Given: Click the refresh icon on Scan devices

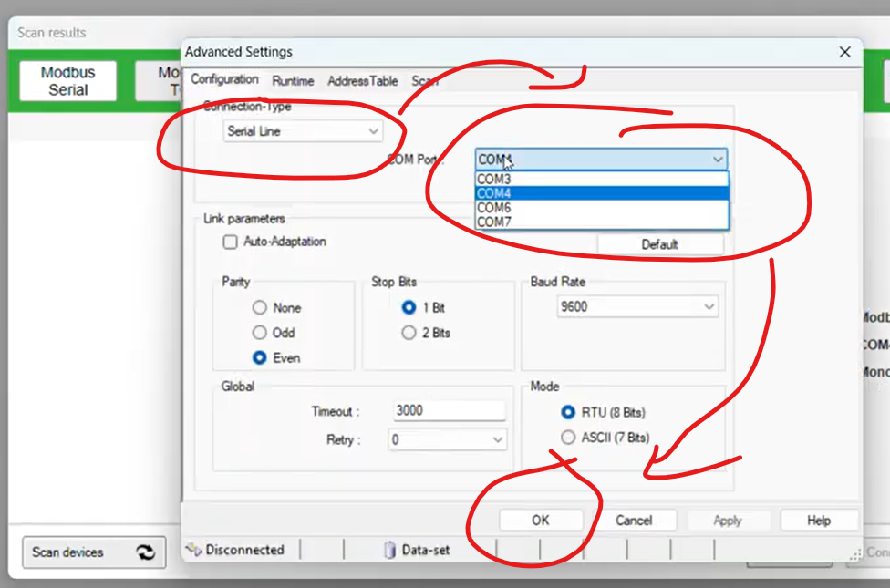Looking at the screenshot, I should tap(145, 552).
